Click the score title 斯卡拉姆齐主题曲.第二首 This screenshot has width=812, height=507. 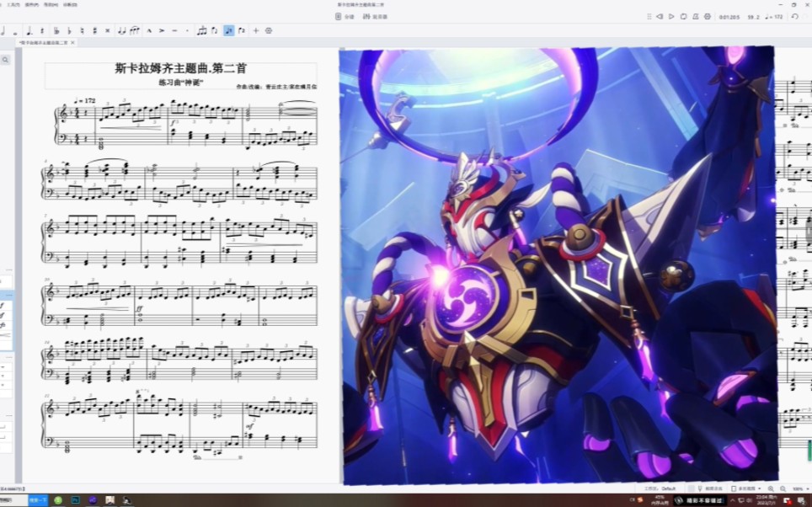(181, 68)
